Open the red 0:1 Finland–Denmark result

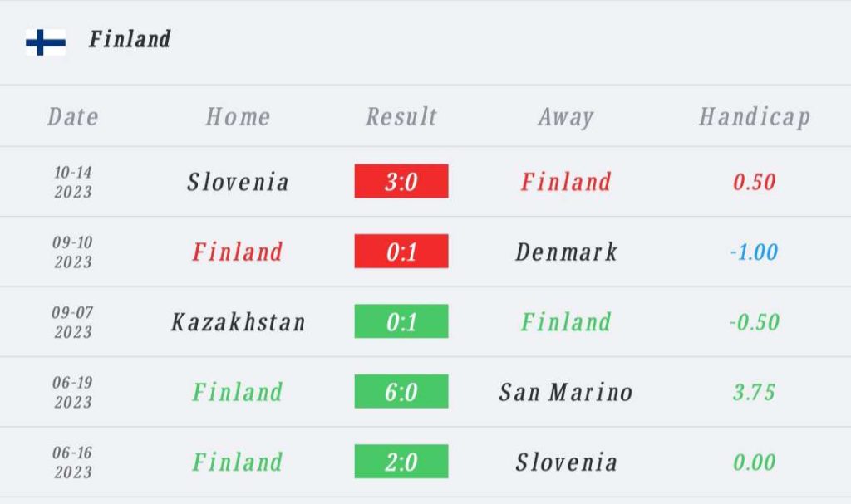401,252
